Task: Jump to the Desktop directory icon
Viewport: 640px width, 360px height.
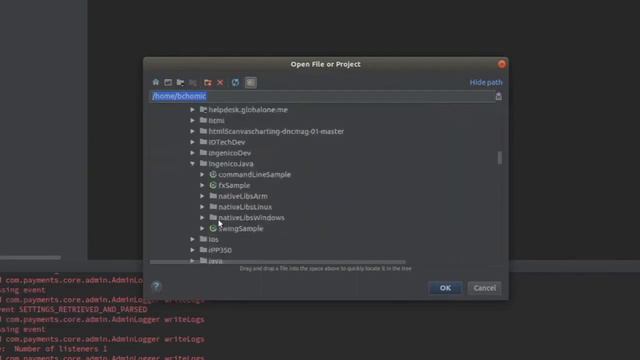Action: point(168,82)
